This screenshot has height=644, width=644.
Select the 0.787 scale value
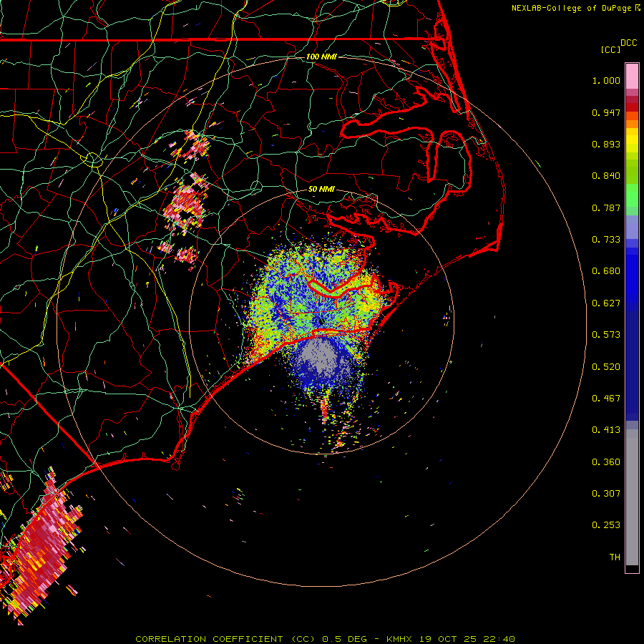tap(606, 208)
